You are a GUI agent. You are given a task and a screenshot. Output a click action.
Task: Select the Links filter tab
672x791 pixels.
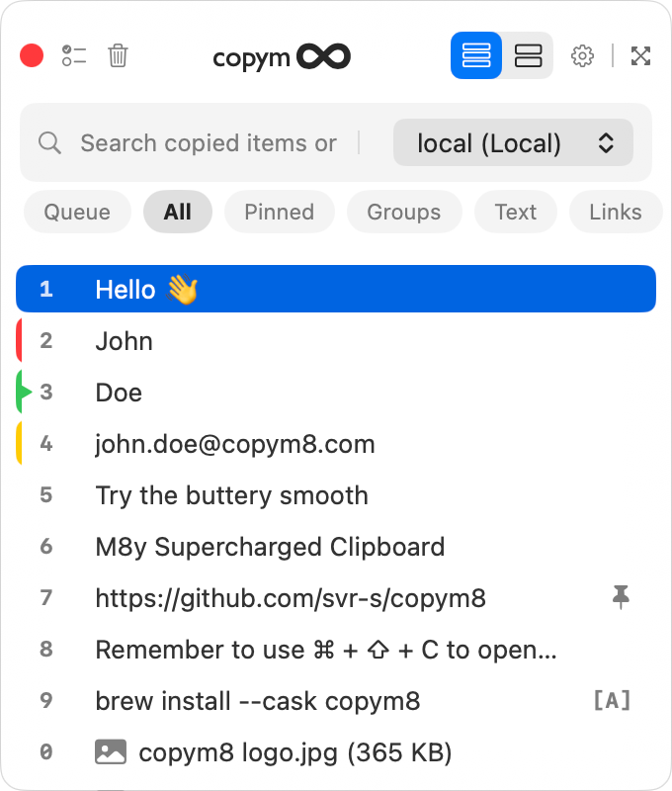pos(616,212)
